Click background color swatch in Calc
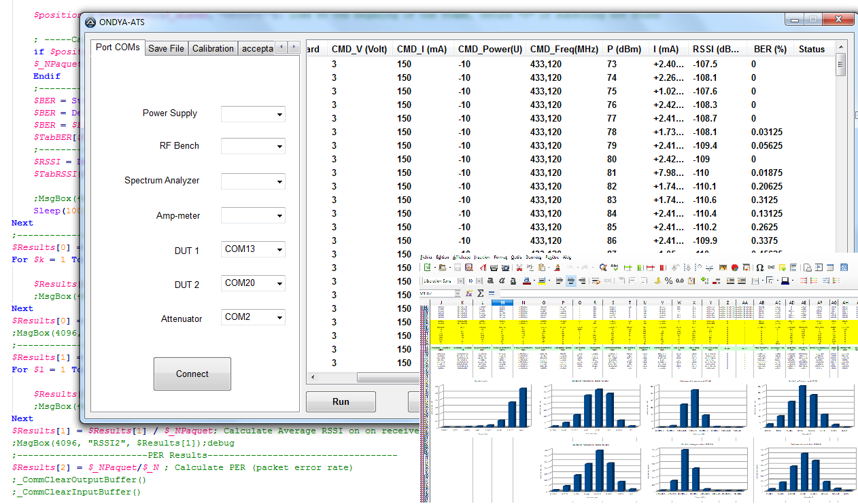The width and height of the screenshot is (858, 504). coord(785,281)
